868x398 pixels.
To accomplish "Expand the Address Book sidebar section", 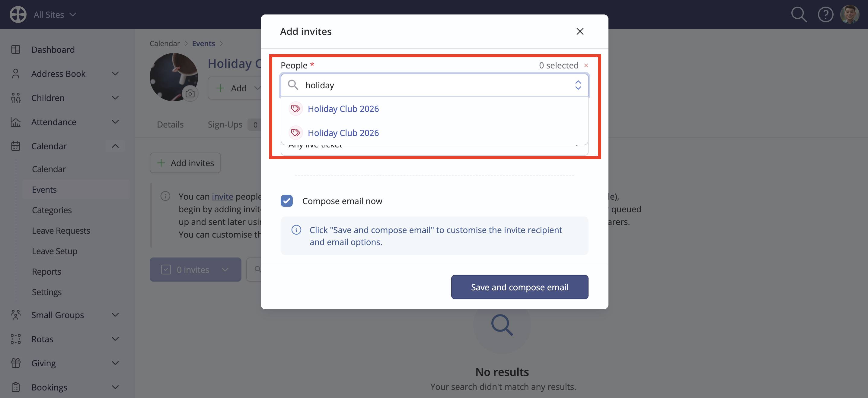I will click(x=115, y=74).
